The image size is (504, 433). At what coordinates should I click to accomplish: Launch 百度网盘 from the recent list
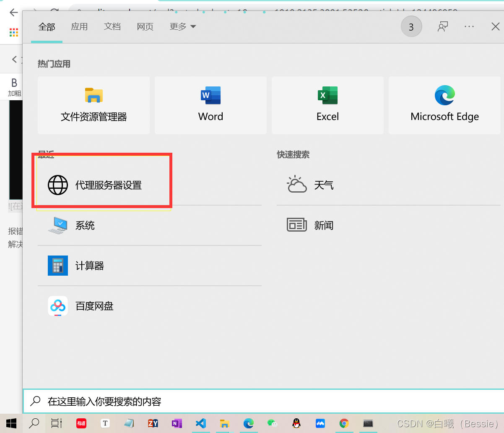[149, 306]
